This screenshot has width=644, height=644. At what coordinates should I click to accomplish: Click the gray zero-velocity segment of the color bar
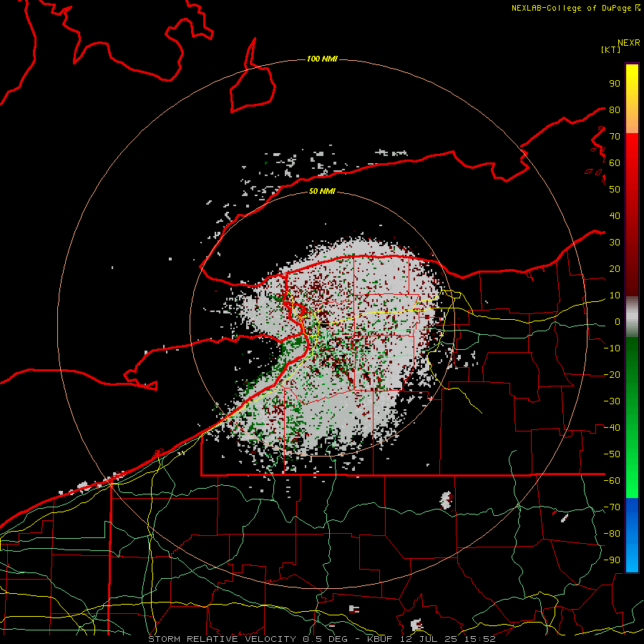tap(632, 317)
